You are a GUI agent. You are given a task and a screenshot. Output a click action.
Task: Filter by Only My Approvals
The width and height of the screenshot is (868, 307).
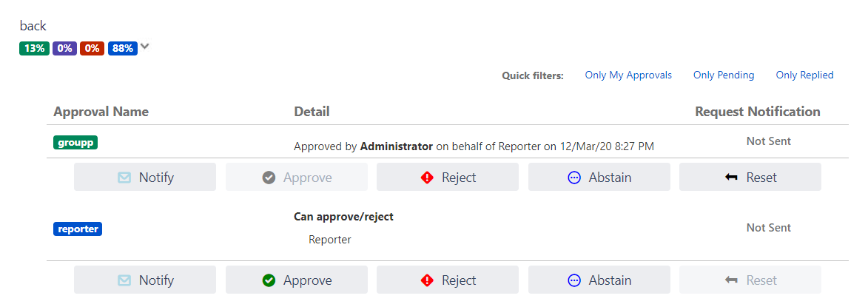pyautogui.click(x=628, y=75)
